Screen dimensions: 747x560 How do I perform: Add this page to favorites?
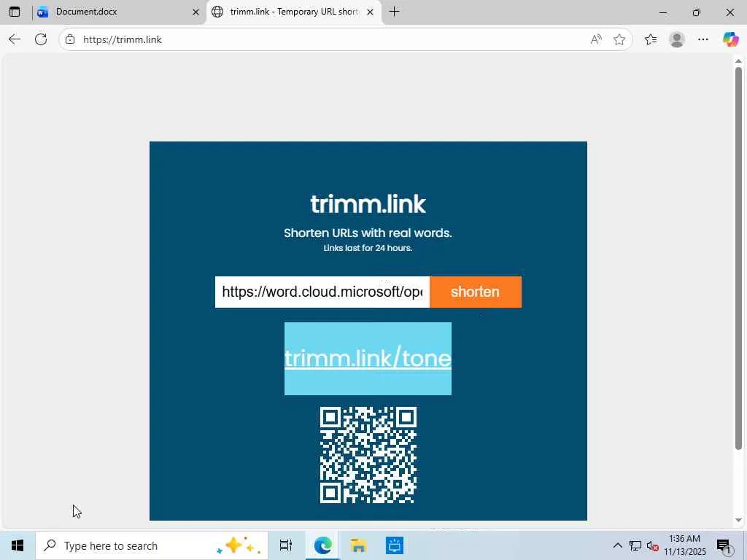(619, 39)
